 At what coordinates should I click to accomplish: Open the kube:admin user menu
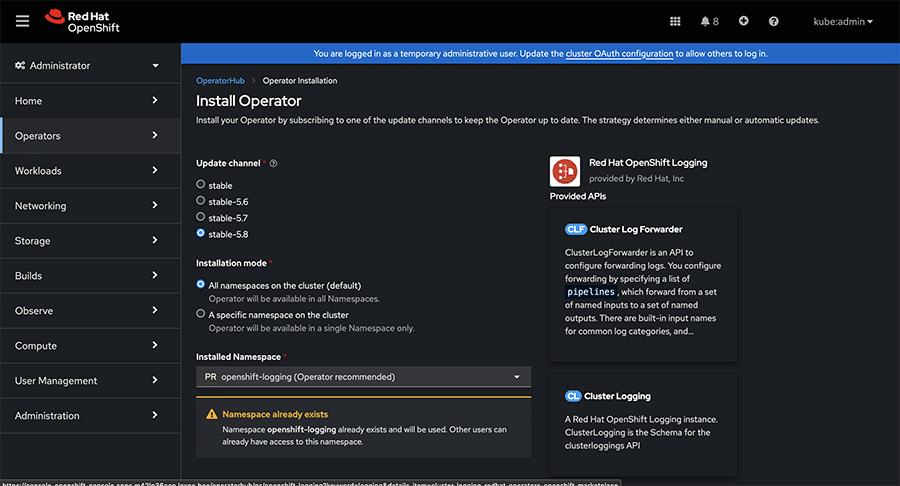[844, 21]
